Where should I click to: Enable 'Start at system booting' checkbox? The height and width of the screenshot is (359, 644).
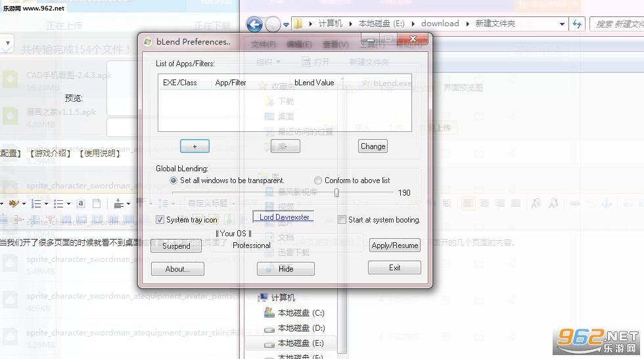tap(342, 220)
